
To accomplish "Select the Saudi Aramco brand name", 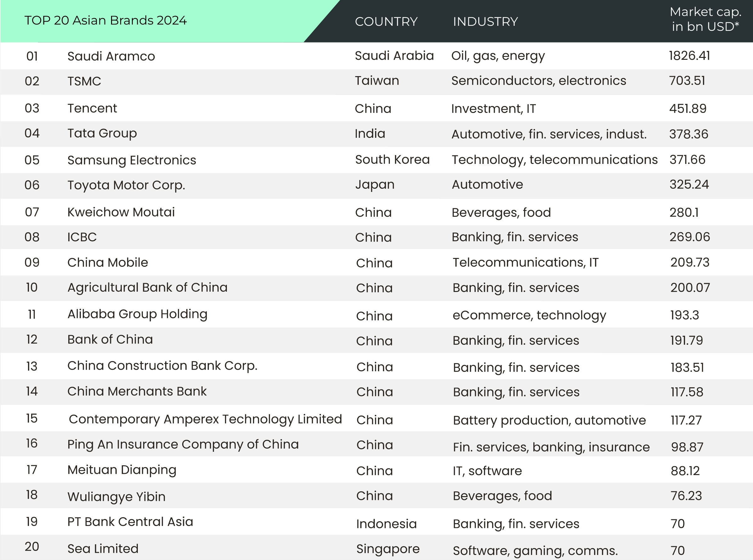I will coord(111,56).
